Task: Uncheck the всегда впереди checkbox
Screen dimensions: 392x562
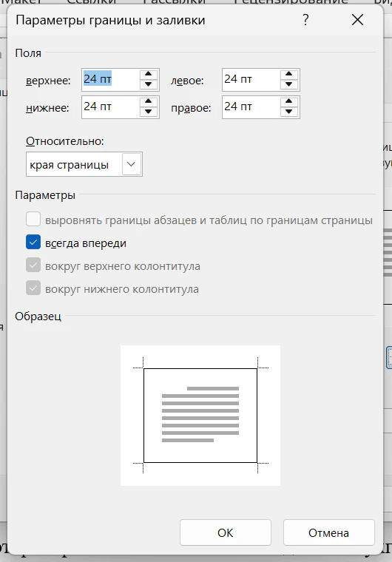Action: tap(33, 243)
